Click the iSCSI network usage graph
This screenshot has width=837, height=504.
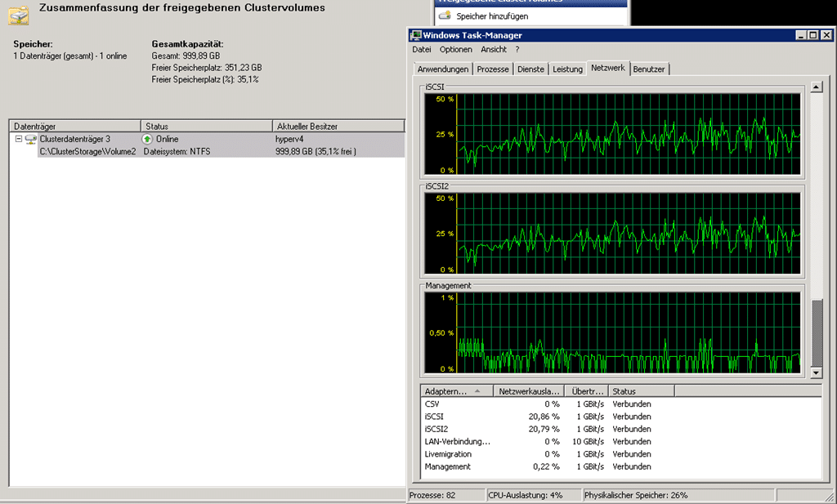pos(612,134)
